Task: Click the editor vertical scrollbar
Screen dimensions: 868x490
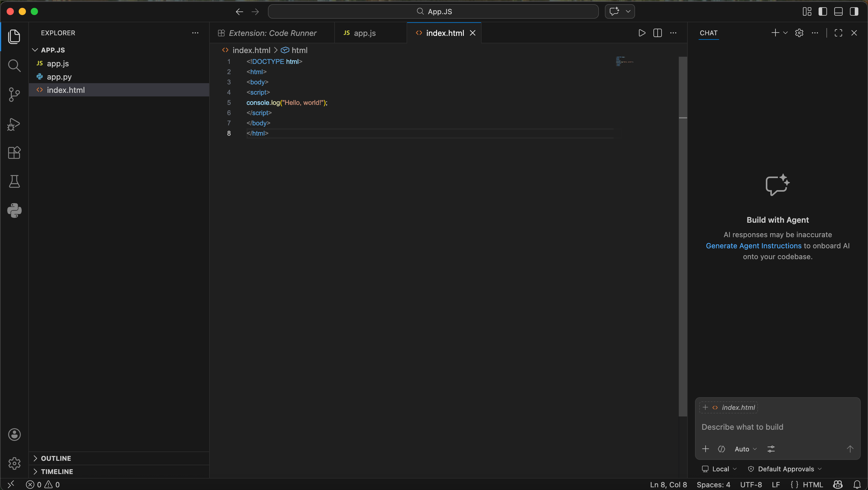Action: [x=683, y=236]
